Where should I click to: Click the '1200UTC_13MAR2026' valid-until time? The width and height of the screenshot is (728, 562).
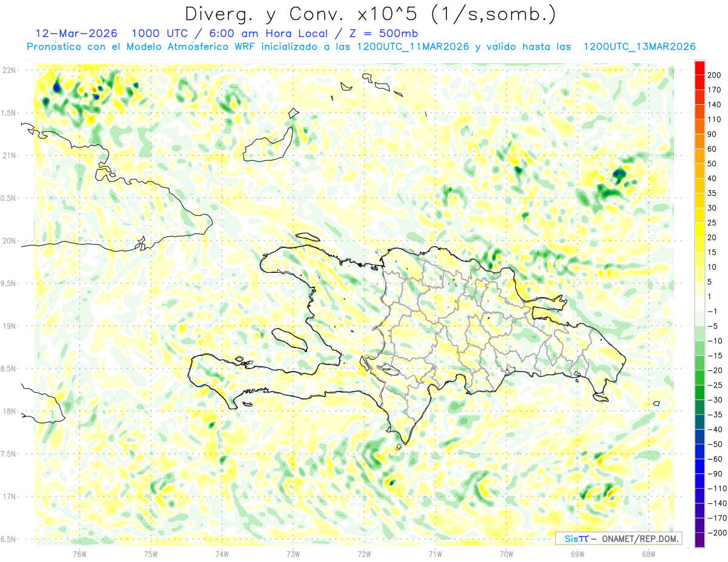[639, 47]
